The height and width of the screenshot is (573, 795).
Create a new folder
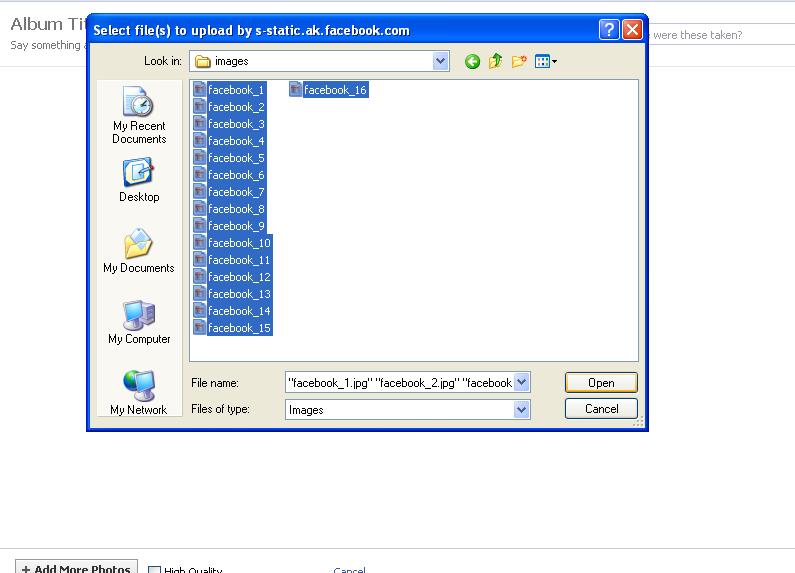click(519, 61)
